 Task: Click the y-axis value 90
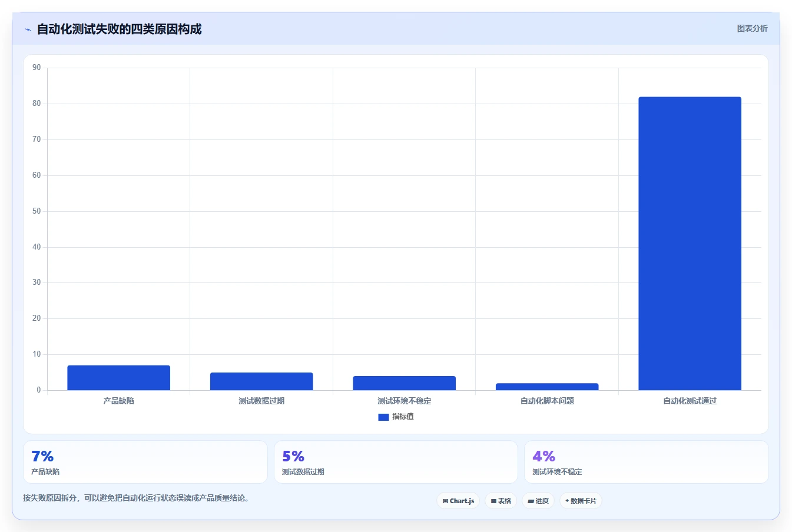click(x=37, y=68)
